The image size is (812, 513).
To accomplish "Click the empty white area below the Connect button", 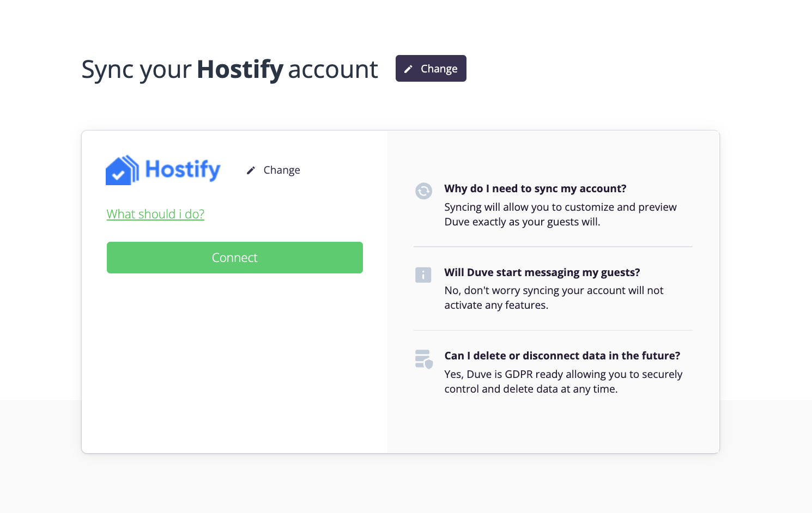I will [x=235, y=362].
